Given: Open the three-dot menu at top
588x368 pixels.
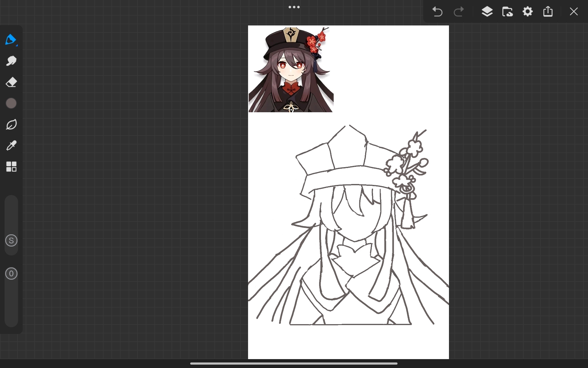Looking at the screenshot, I should [294, 7].
